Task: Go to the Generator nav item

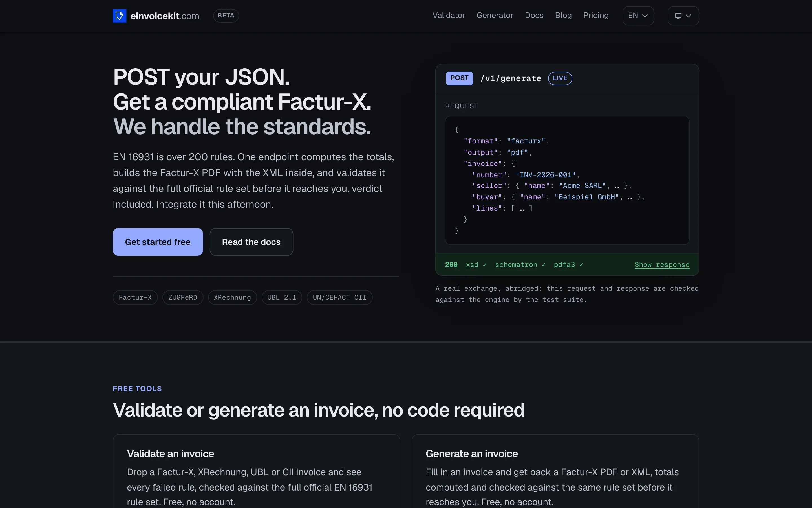Action: pos(495,16)
